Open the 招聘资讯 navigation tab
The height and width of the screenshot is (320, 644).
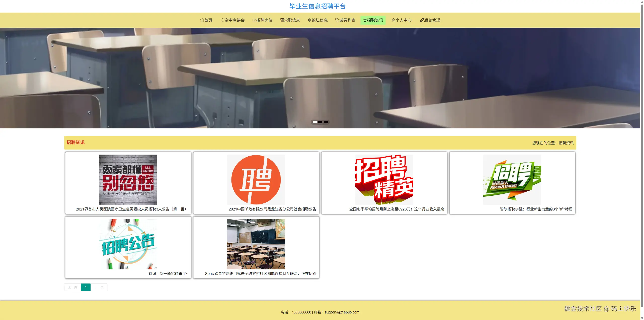[373, 20]
